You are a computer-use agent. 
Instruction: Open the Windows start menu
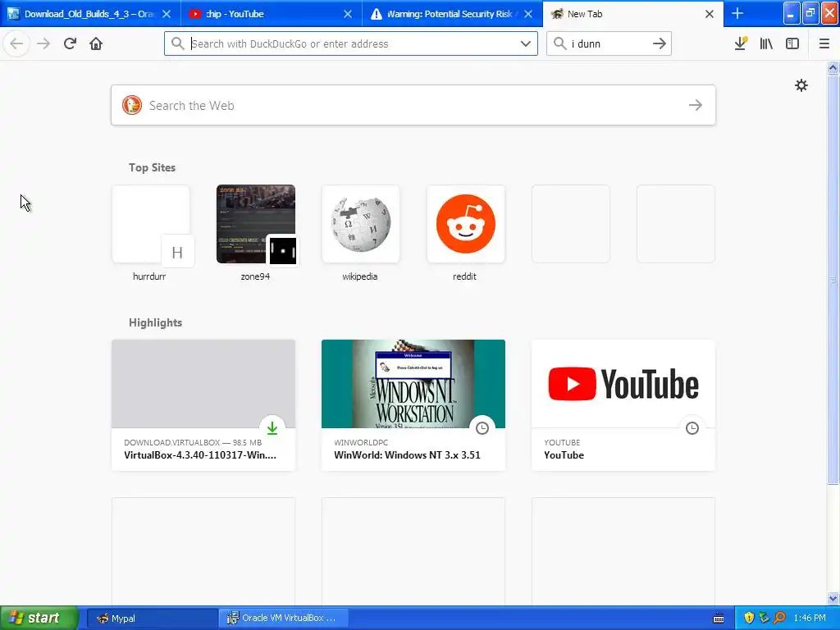(x=39, y=618)
